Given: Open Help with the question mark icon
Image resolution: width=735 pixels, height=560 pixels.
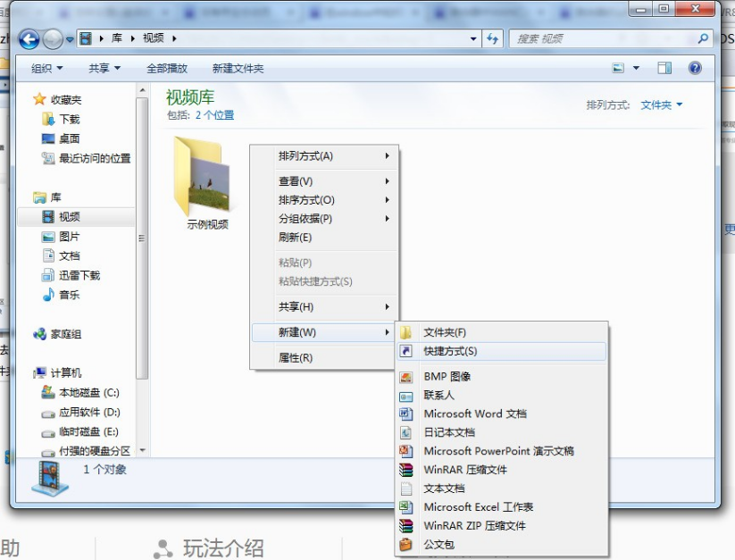Looking at the screenshot, I should coord(694,67).
